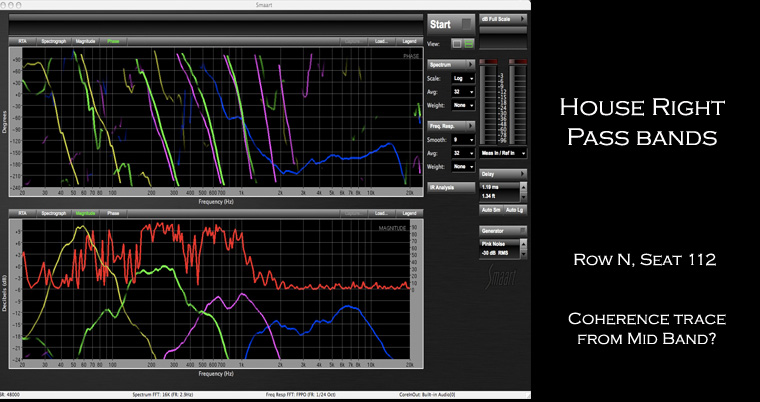Open the Spectrum Avg 32 dropdown
This screenshot has height=402, width=760.
click(x=463, y=92)
